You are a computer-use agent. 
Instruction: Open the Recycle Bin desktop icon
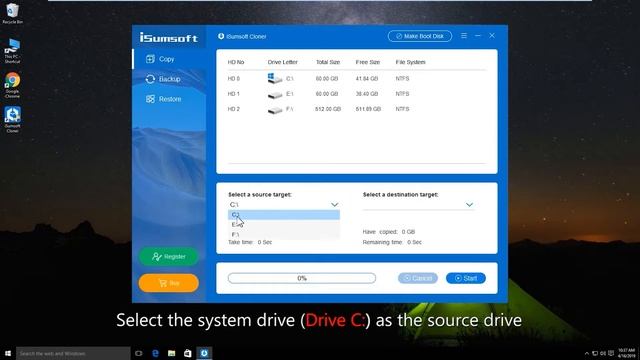[x=12, y=13]
